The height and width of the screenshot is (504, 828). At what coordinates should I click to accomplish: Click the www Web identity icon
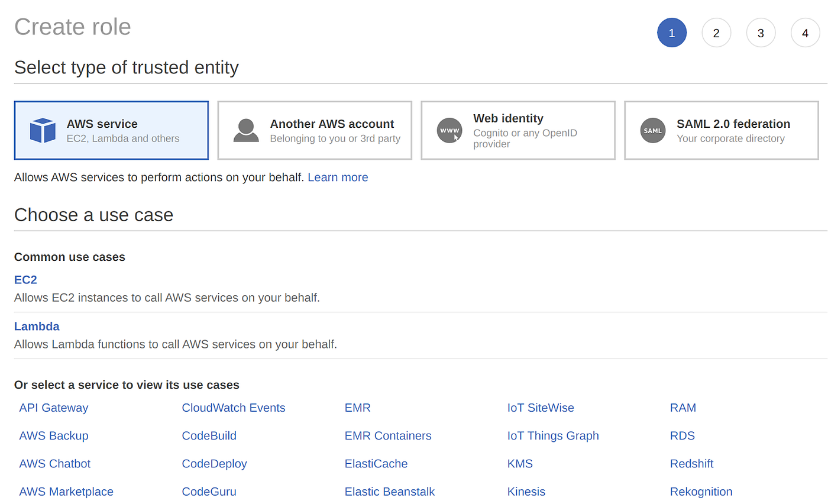click(449, 131)
